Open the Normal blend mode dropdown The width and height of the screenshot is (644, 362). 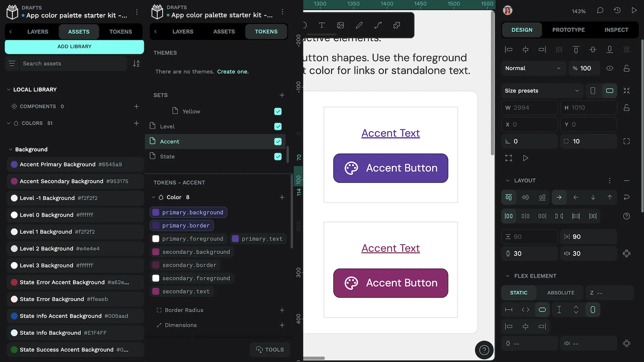coord(533,68)
